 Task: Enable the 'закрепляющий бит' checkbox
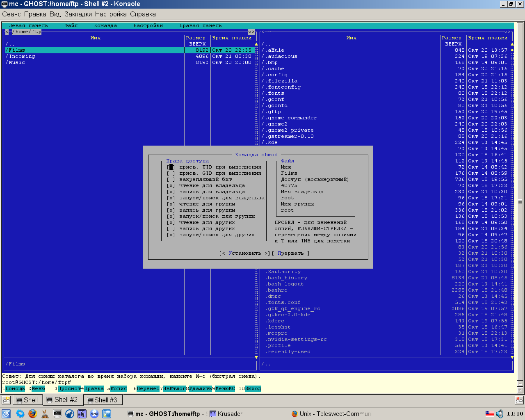coord(171,180)
